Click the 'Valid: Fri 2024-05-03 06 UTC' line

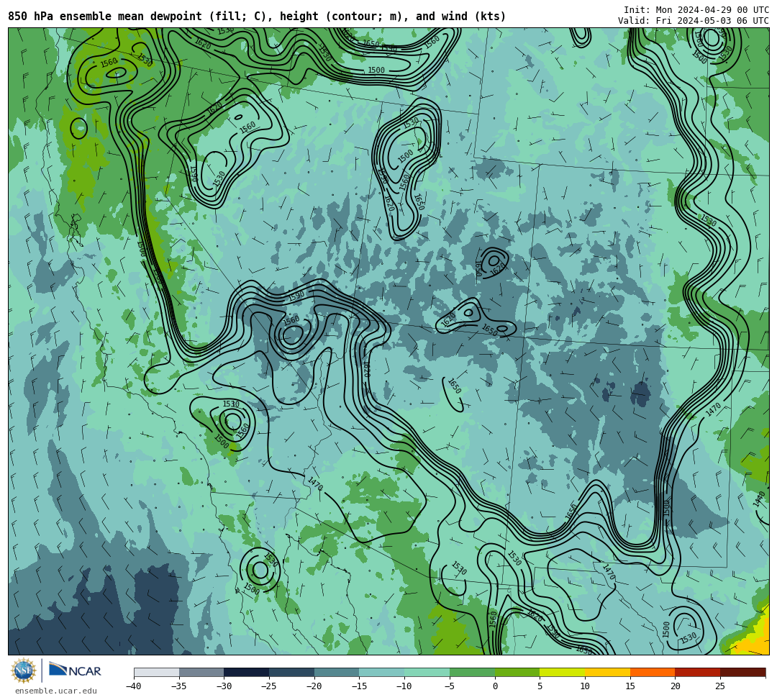tap(694, 21)
